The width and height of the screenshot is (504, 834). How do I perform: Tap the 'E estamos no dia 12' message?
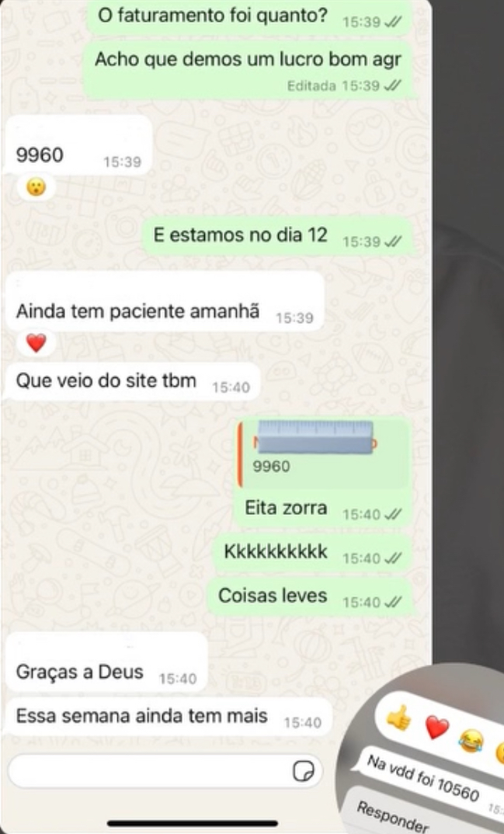point(277,235)
